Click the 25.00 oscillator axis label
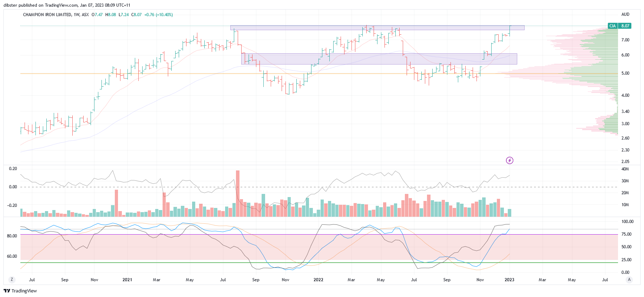The width and height of the screenshot is (644, 297). 626,260
